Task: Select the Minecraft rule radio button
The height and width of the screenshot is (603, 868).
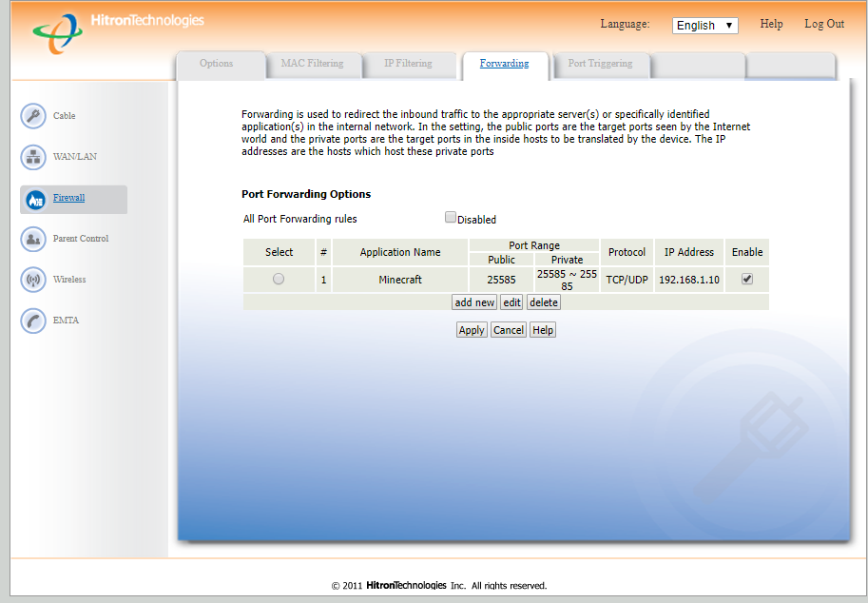Action: (x=279, y=279)
